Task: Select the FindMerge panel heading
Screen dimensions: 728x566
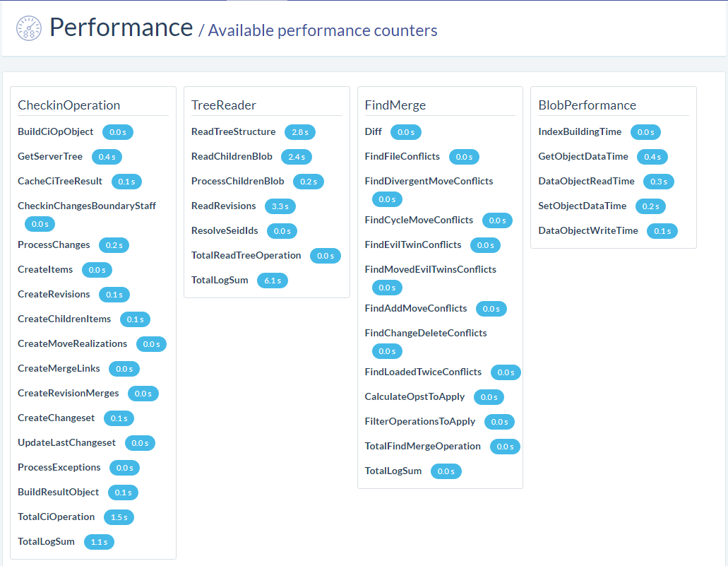Action: click(395, 105)
